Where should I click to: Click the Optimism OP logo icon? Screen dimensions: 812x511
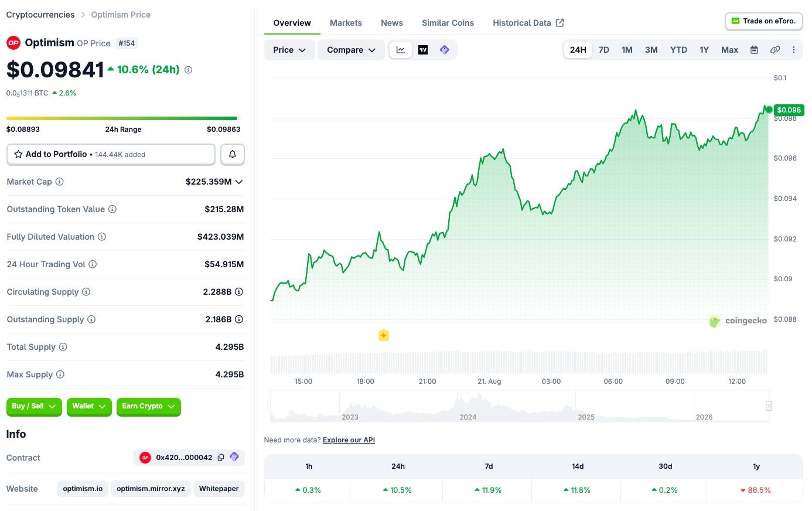tap(13, 43)
